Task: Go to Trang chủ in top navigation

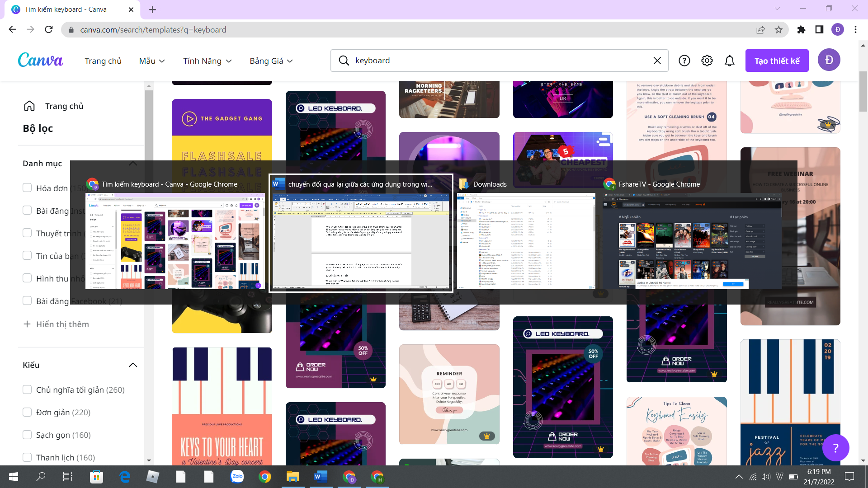Action: click(103, 61)
